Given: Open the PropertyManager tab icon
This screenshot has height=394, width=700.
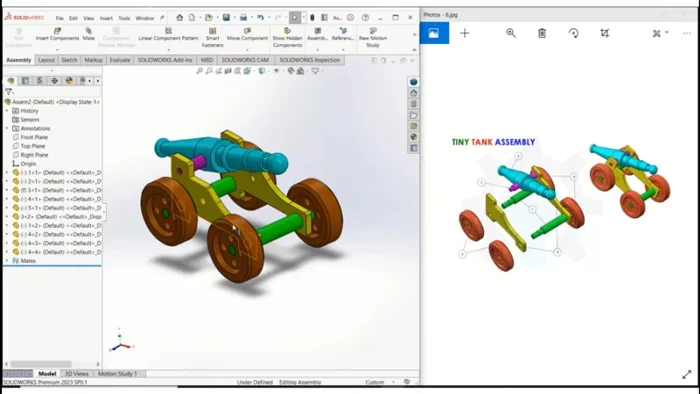Looking at the screenshot, I should [25, 81].
